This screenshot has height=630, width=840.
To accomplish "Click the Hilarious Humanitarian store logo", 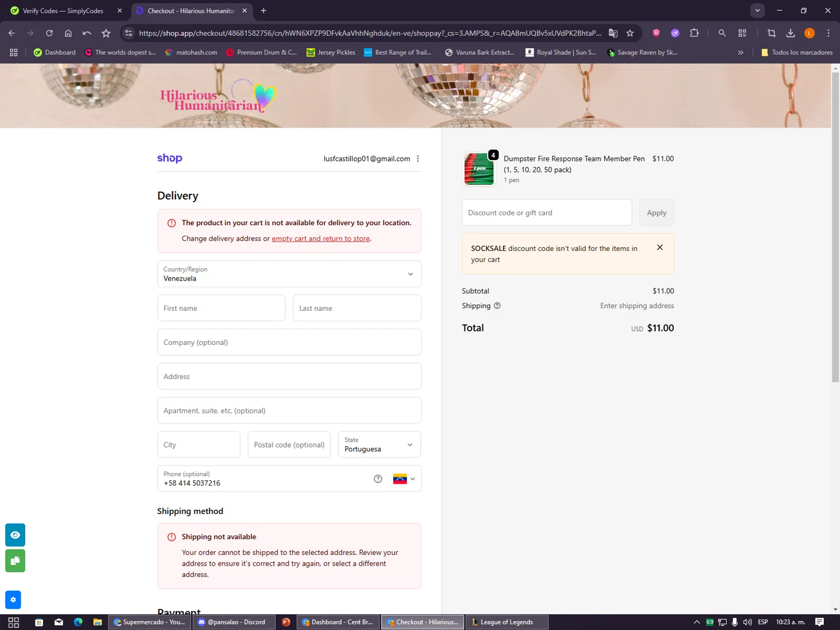I will point(218,96).
